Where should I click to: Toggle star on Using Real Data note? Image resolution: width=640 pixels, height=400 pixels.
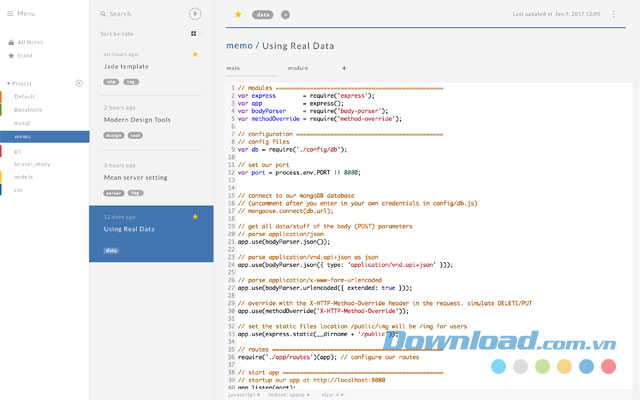(x=195, y=216)
